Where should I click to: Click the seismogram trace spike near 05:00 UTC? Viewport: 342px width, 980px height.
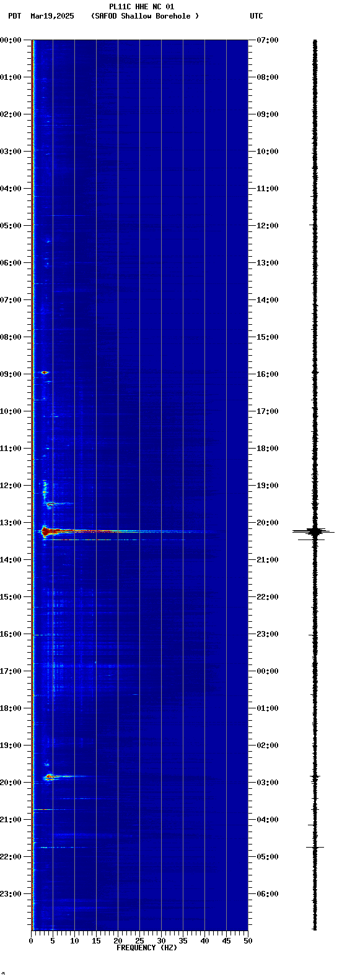315,847
